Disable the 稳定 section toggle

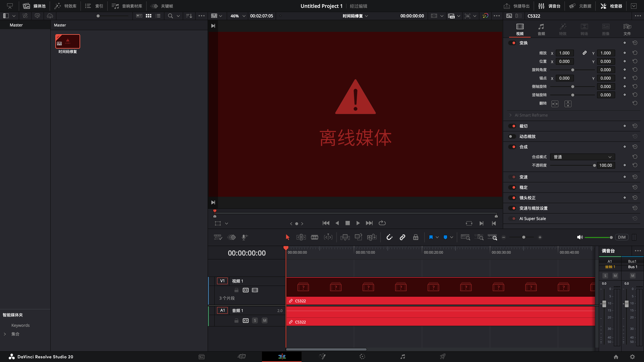512,187
